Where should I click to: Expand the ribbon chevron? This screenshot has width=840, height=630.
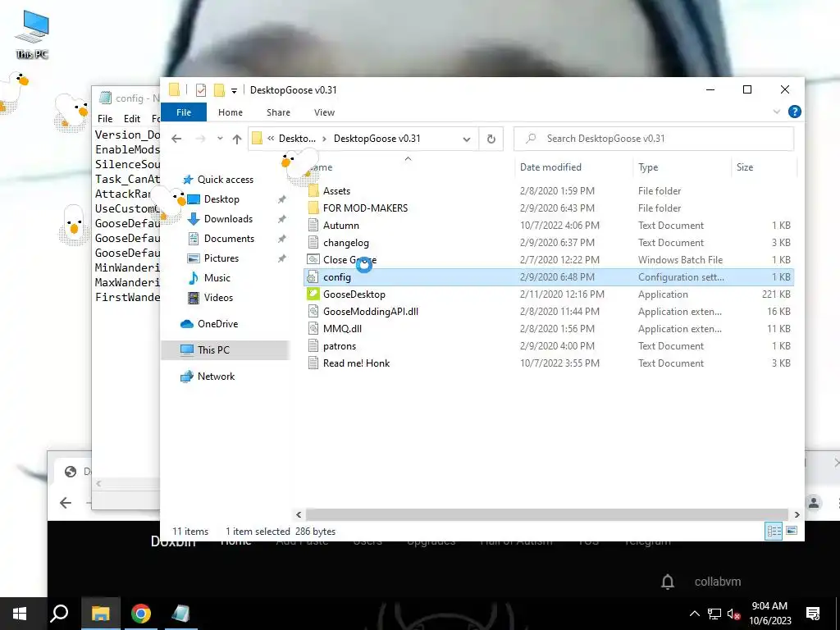tap(776, 112)
